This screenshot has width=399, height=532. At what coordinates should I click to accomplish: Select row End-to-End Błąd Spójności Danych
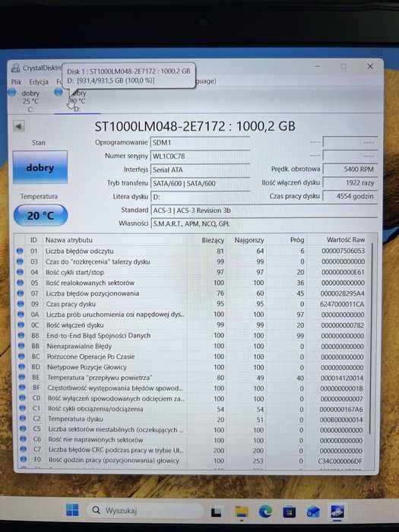coord(192,336)
